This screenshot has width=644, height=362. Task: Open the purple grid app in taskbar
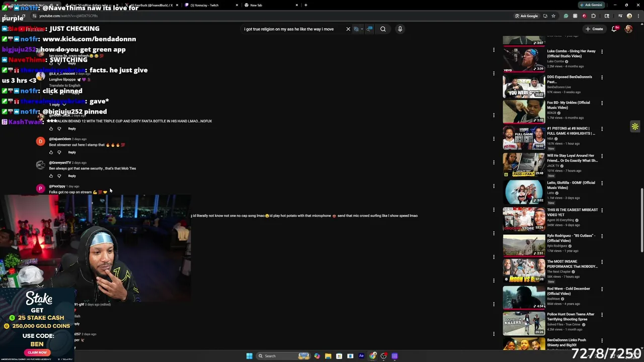394,356
